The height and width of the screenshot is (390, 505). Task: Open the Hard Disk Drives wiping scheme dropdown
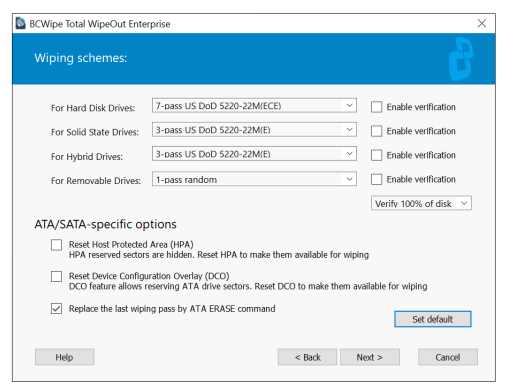click(x=254, y=106)
